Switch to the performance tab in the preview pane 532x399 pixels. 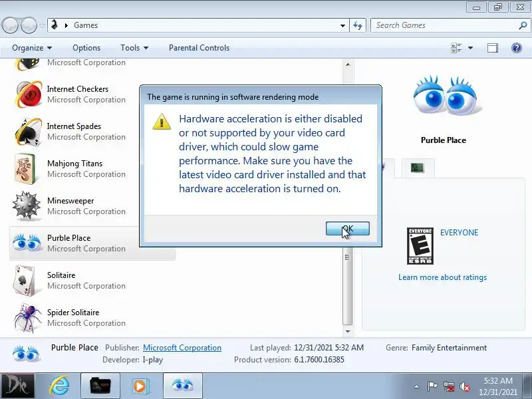[418, 168]
